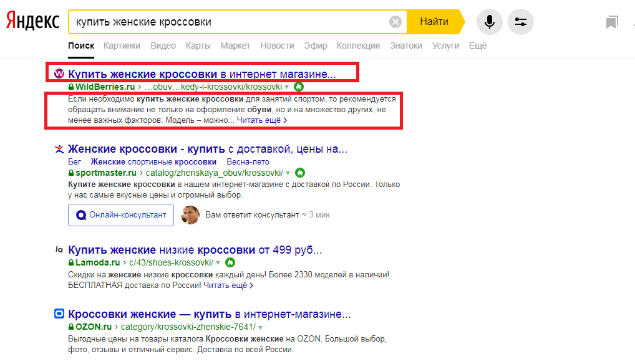Click OZON.ru domain link
Viewport: 635px width, 364px height.
[x=94, y=327]
